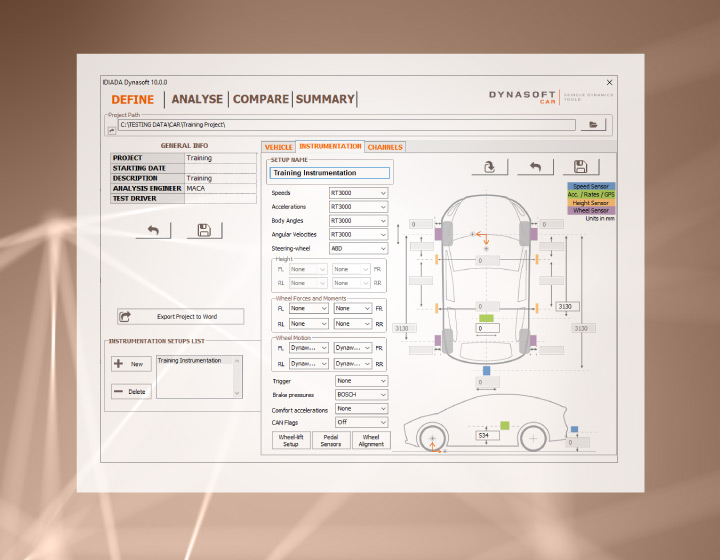Click the blue Speed Sensor legend swatch

[x=591, y=186]
